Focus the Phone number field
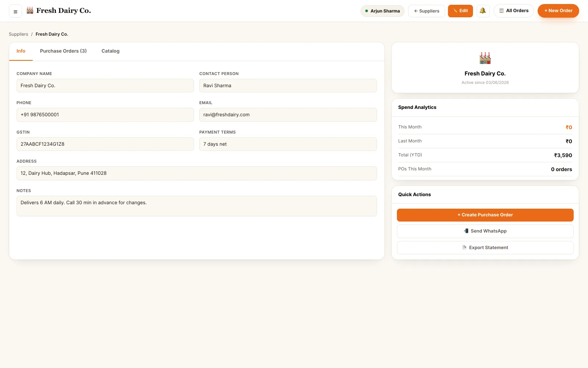Screen dimensions: 588x368 (x=105, y=115)
